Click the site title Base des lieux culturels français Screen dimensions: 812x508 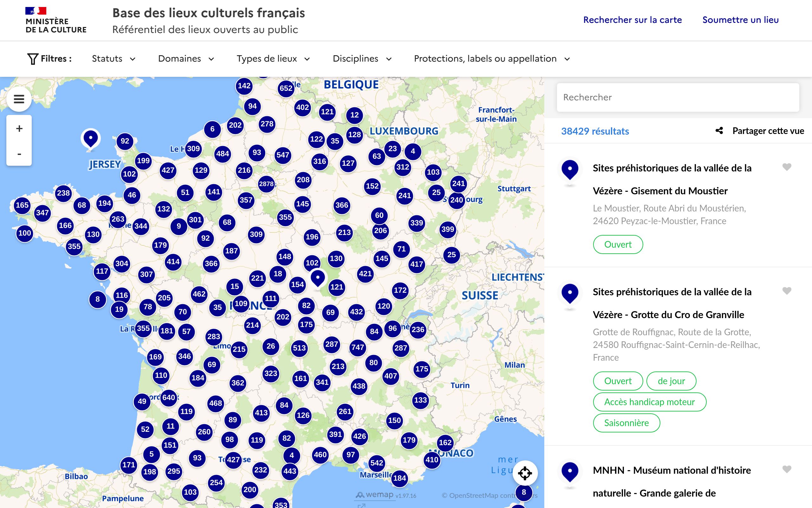click(208, 13)
